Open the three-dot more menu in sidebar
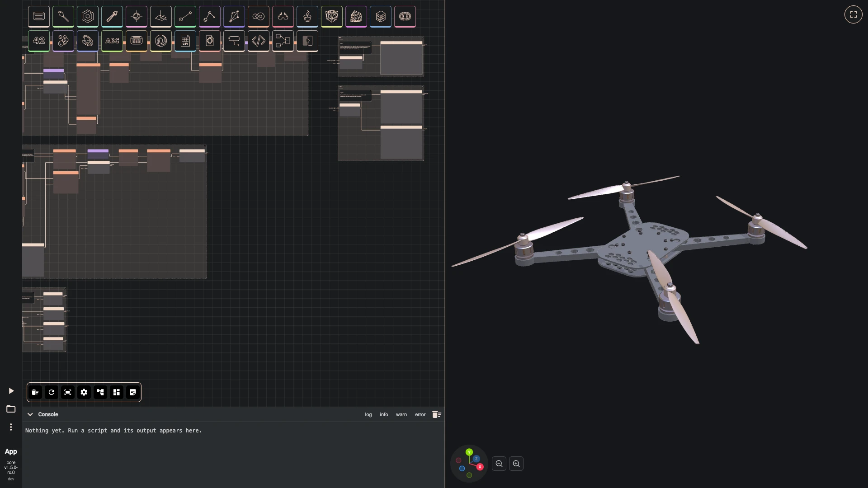Viewport: 868px width, 488px height. 11,427
